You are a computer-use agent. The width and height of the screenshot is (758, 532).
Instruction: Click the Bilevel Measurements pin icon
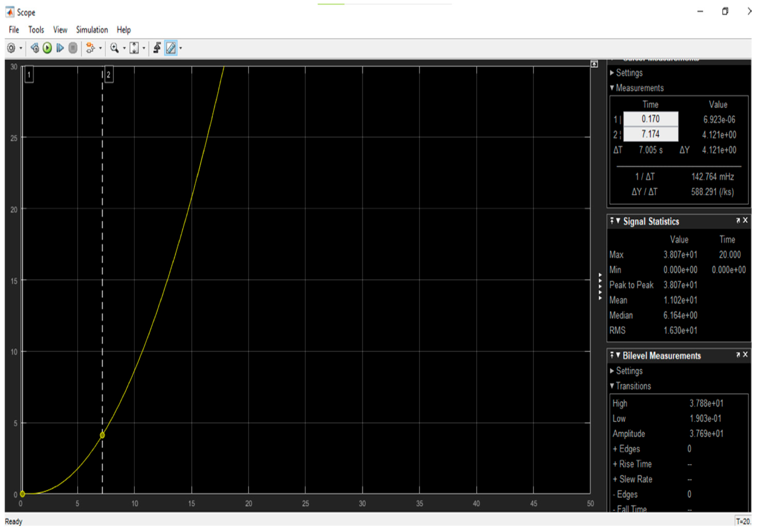click(612, 355)
